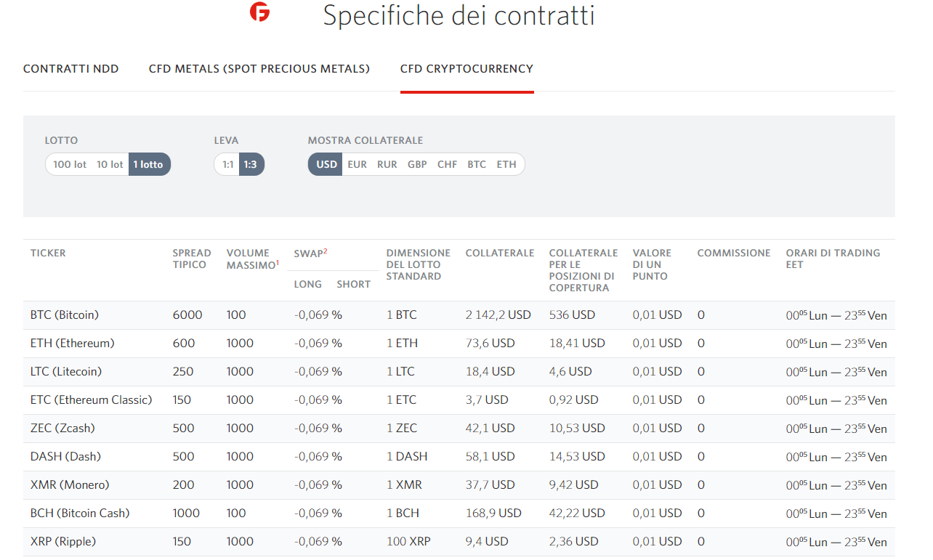Show collateral in USD
This screenshot has width=933, height=560.
tap(326, 164)
